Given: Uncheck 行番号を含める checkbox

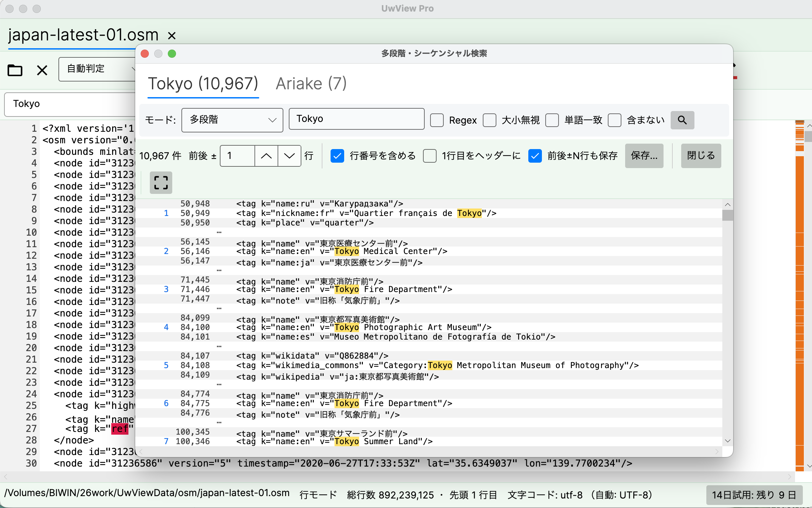Looking at the screenshot, I should [337, 156].
